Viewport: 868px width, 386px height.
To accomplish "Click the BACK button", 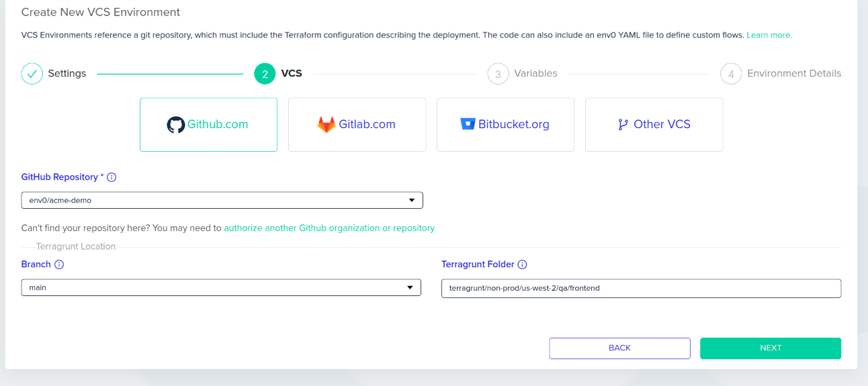I will click(619, 348).
